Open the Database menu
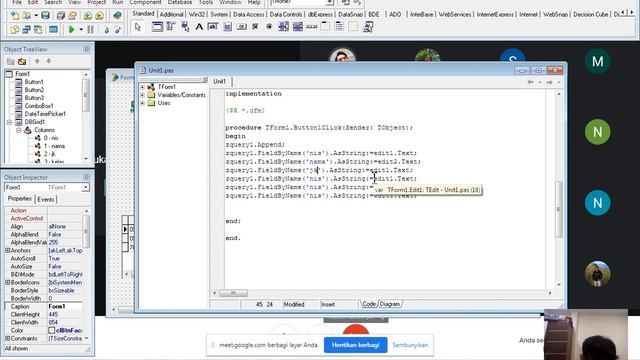This screenshot has height=360, width=640. 180,2
